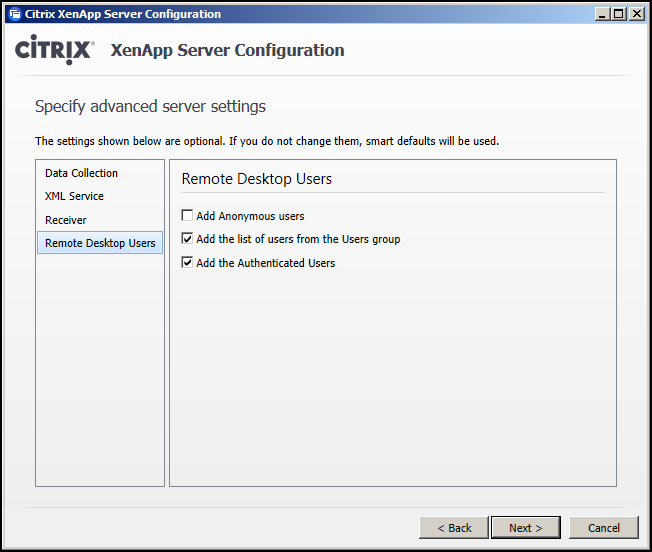
Task: Uncheck Add the Authenticated Users
Action: click(x=188, y=263)
